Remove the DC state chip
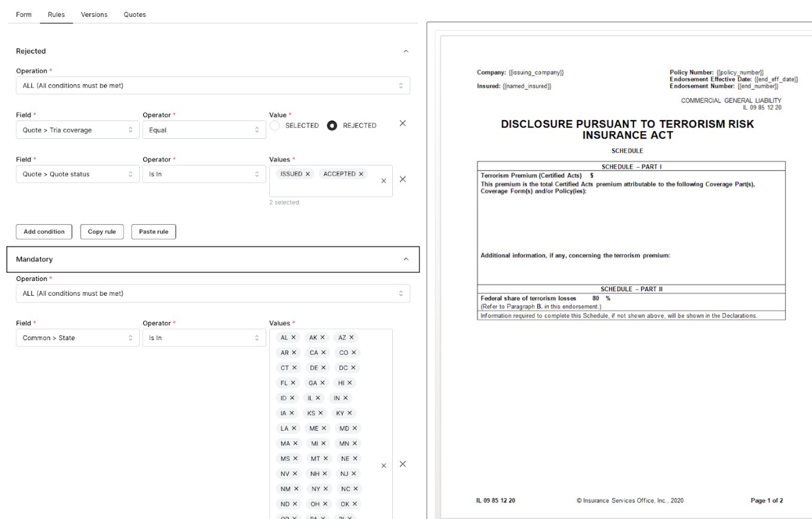The width and height of the screenshot is (812, 519). 352,367
